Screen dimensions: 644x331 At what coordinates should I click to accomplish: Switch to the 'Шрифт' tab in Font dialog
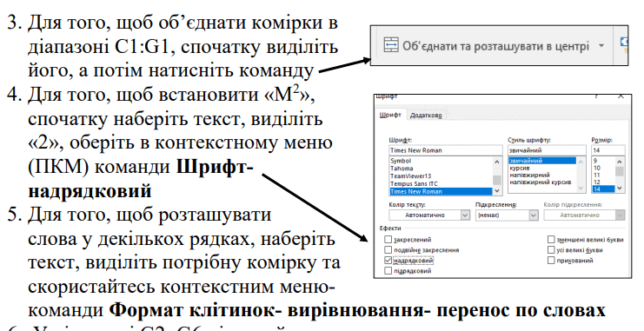(390, 115)
